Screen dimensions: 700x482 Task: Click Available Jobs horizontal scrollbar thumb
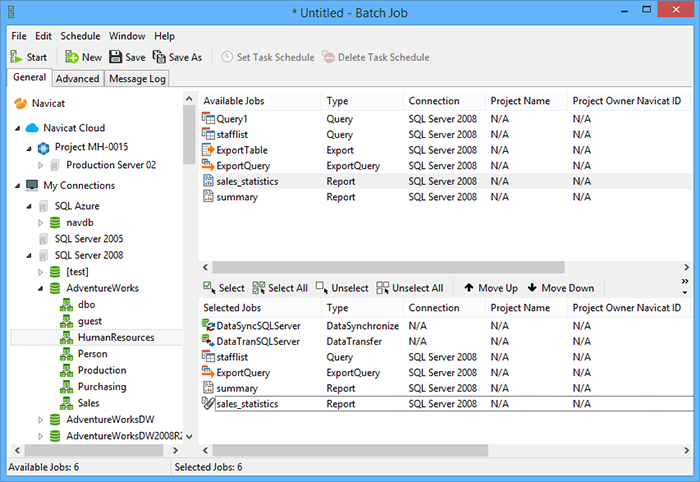tap(388, 267)
